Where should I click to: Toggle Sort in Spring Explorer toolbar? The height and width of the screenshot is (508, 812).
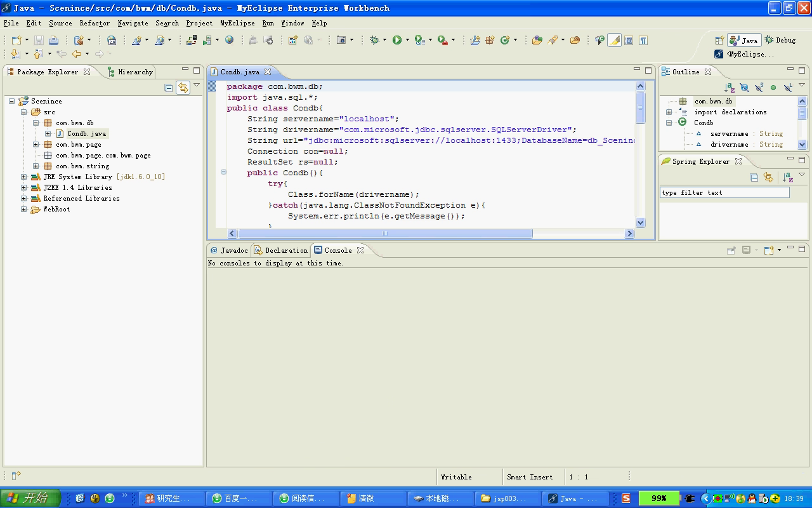[788, 178]
